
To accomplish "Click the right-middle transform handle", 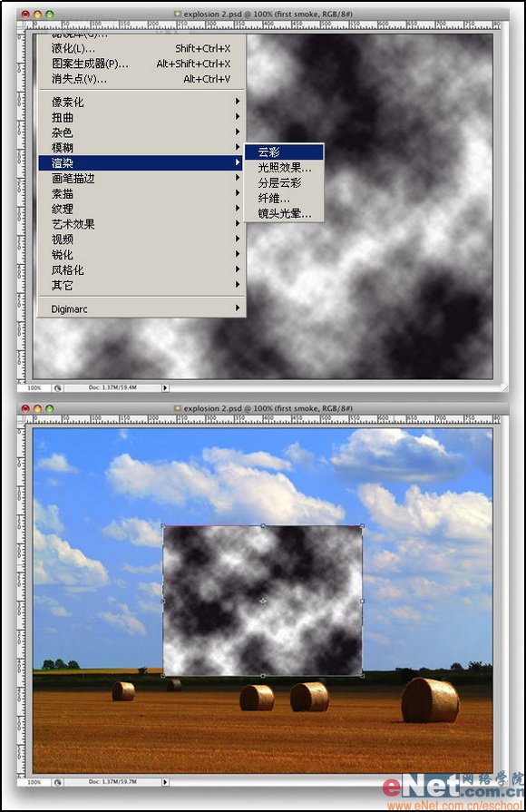I will [x=362, y=602].
